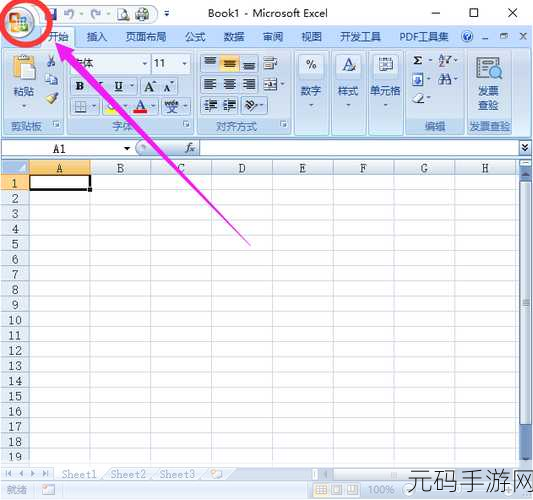Screen dimensions: 533x500
Task: Bottom align cell contents
Action: coord(249,64)
